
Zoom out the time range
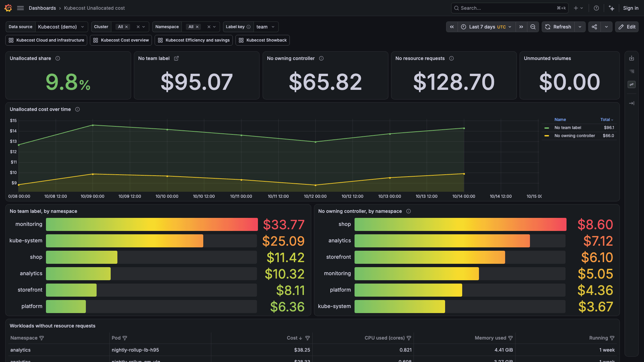point(533,27)
